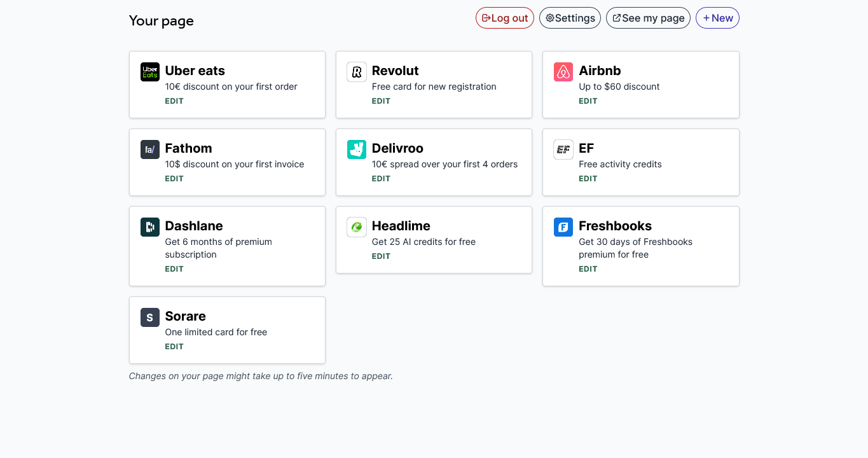This screenshot has height=458, width=868.
Task: Click the Freshbooks blue logo icon
Action: (563, 227)
